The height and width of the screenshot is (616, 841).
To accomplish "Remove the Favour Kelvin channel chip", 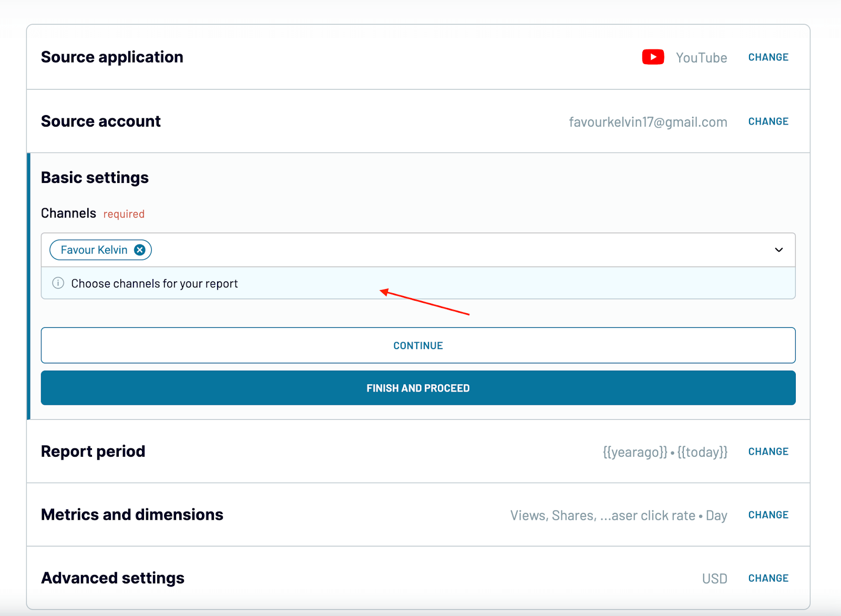I will tap(140, 250).
